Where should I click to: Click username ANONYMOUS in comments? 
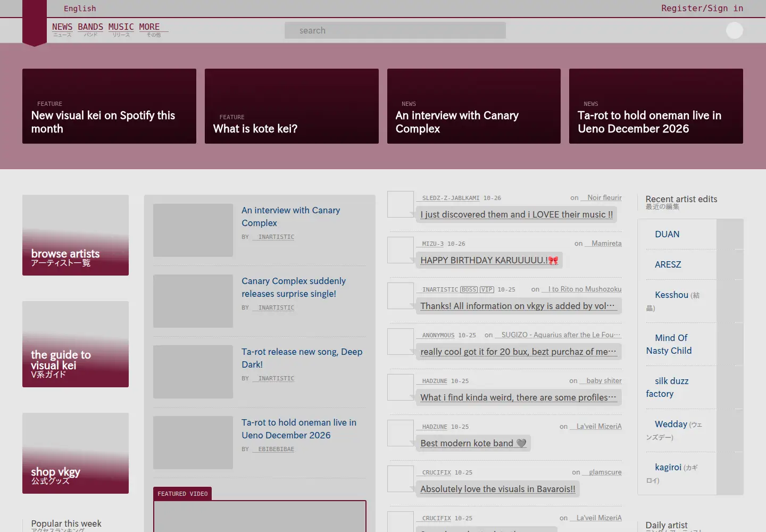[x=435, y=335]
